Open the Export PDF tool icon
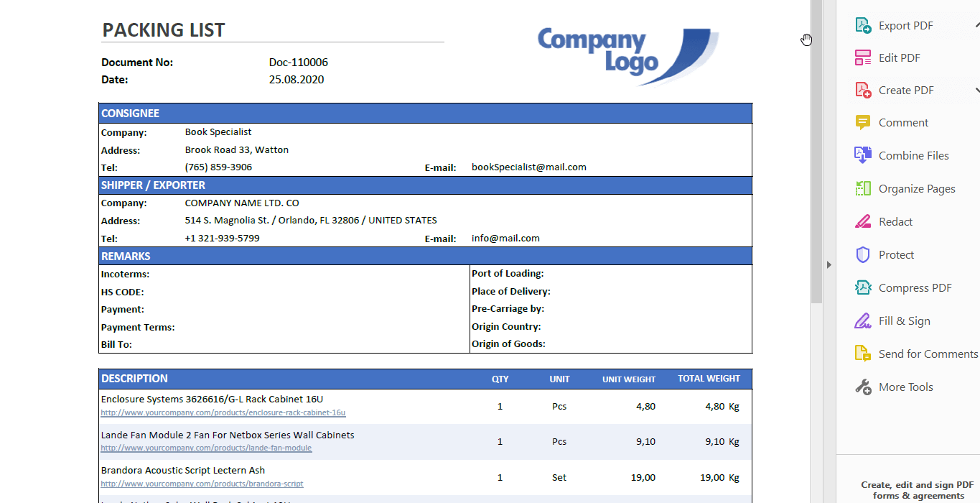This screenshot has height=503, width=980. pos(863,25)
